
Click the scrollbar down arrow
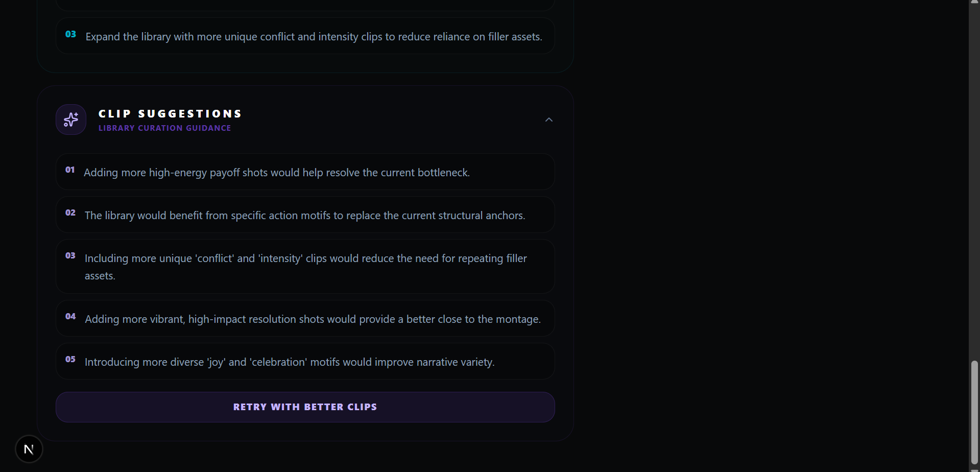[974, 469]
